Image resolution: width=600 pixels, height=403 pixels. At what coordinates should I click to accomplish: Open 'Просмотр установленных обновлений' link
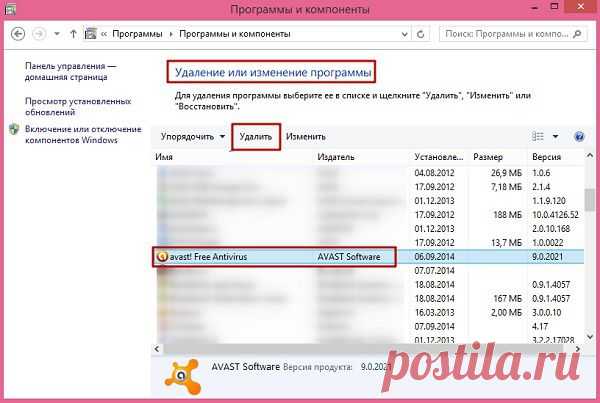coord(78,107)
